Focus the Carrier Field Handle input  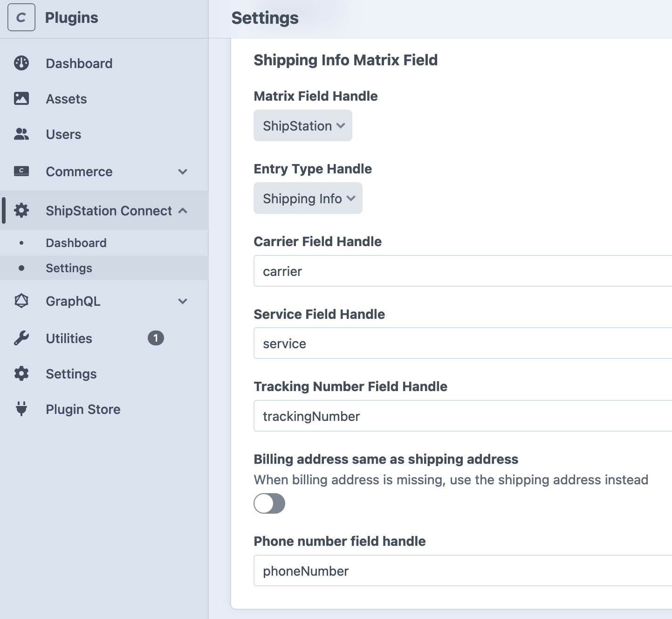tap(463, 271)
